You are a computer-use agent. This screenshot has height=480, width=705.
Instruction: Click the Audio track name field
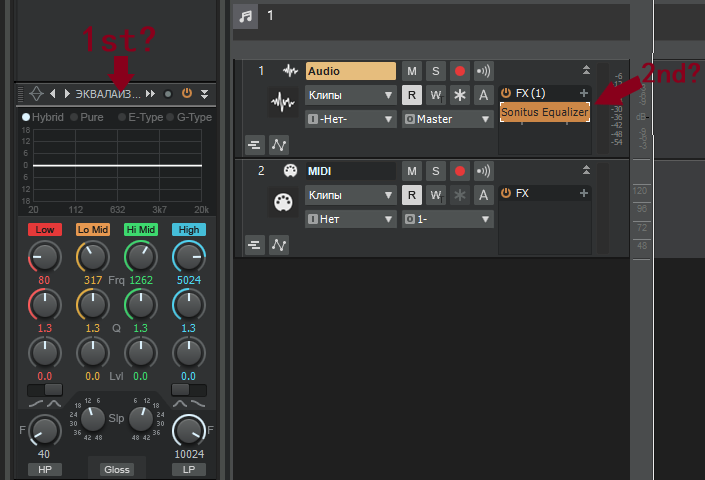tap(351, 71)
